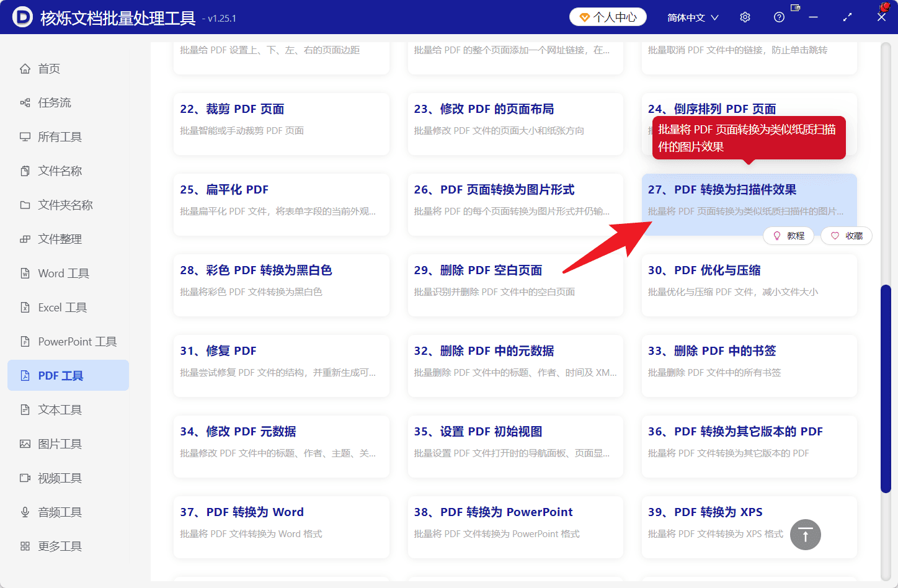Open card 25 扁平化 PDF

pyautogui.click(x=282, y=205)
